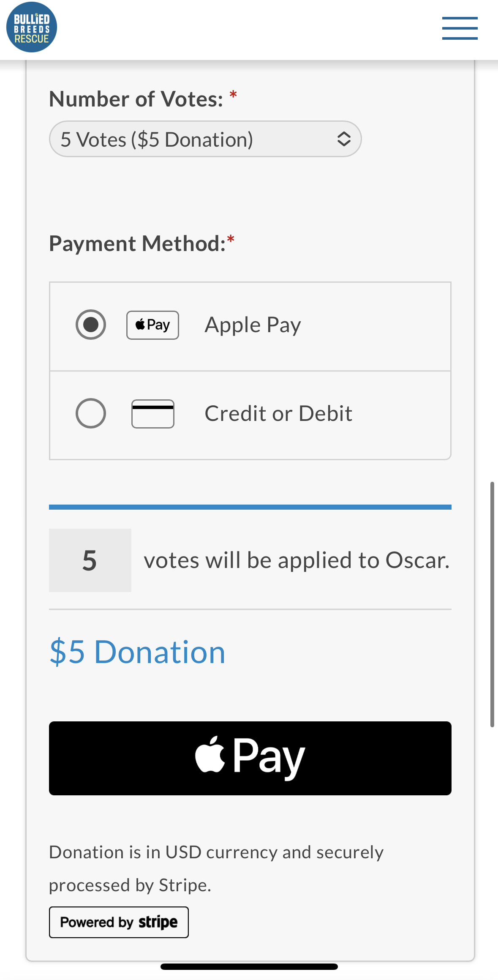498x980 pixels.
Task: Click the 'votes will be applied to Oscar' text
Action: pyautogui.click(x=297, y=560)
